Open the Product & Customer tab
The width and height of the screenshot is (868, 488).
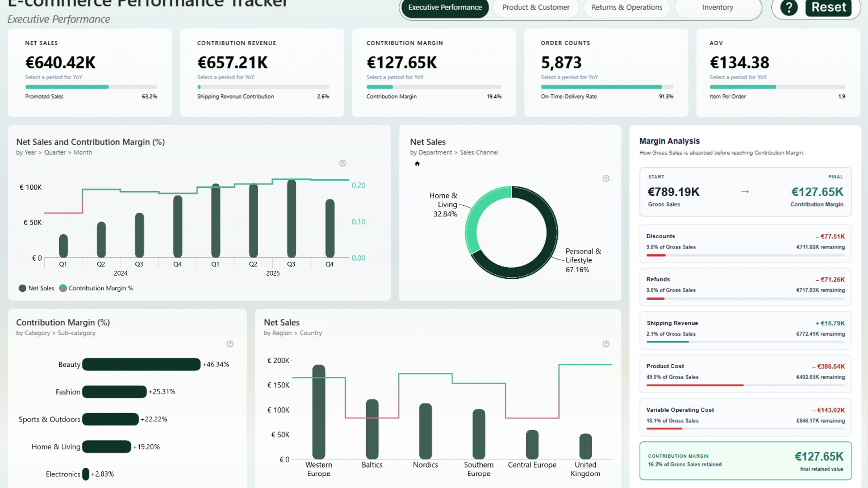(536, 8)
